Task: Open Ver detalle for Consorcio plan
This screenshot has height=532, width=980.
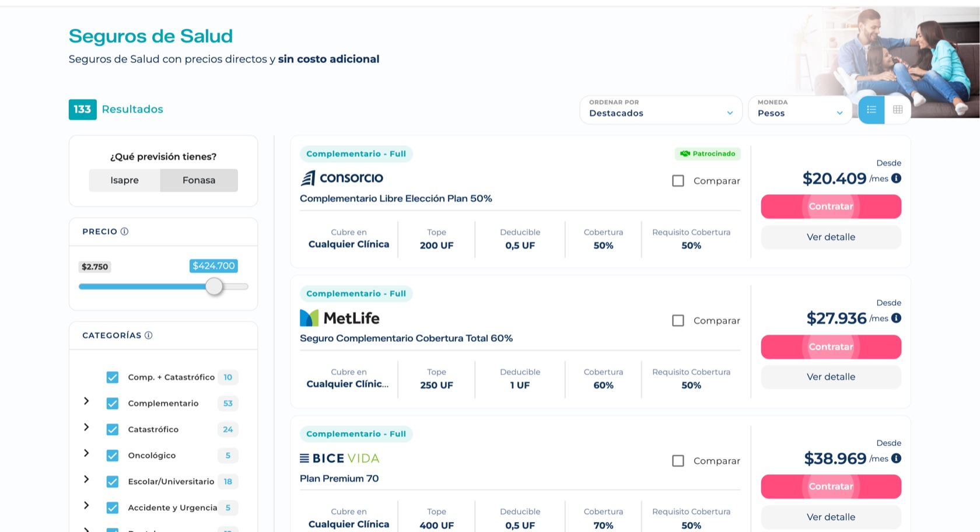Action: point(831,237)
